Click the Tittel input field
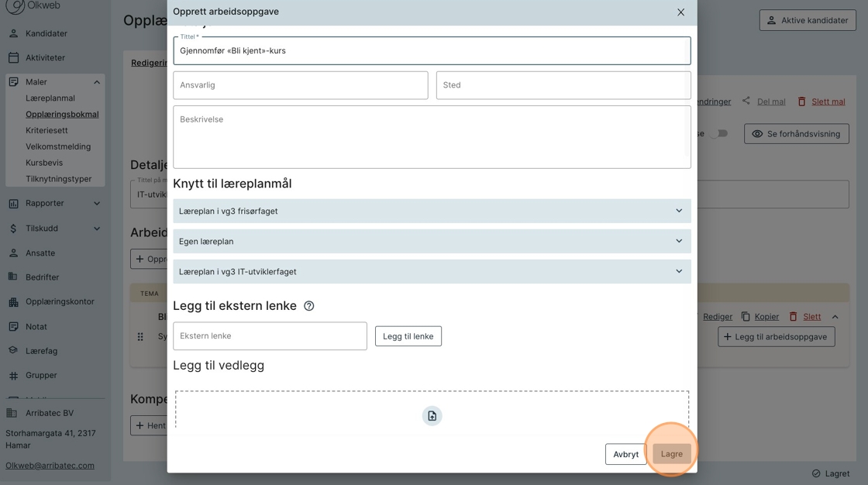The height and width of the screenshot is (485, 868). tap(432, 50)
